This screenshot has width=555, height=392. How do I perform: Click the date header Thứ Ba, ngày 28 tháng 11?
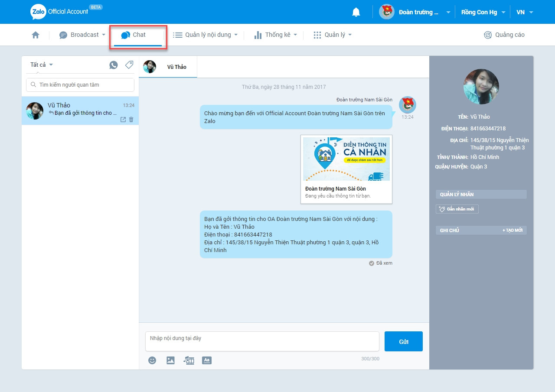[284, 87]
